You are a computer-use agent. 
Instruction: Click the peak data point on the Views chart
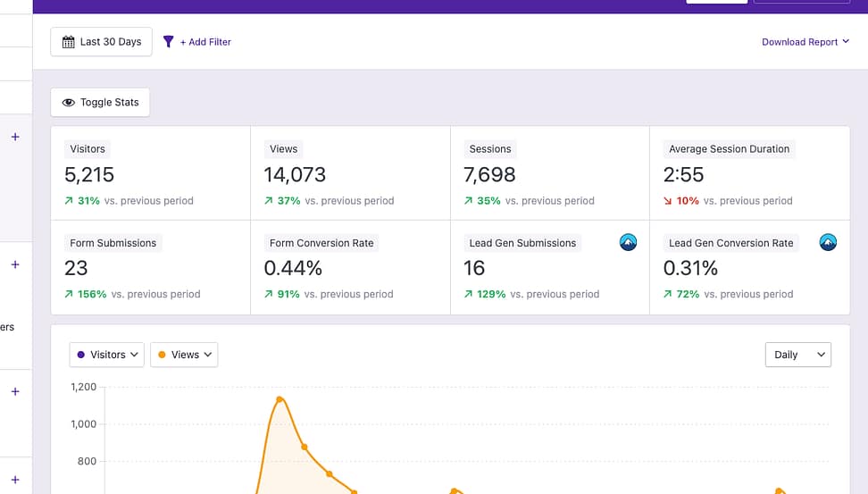(280, 399)
